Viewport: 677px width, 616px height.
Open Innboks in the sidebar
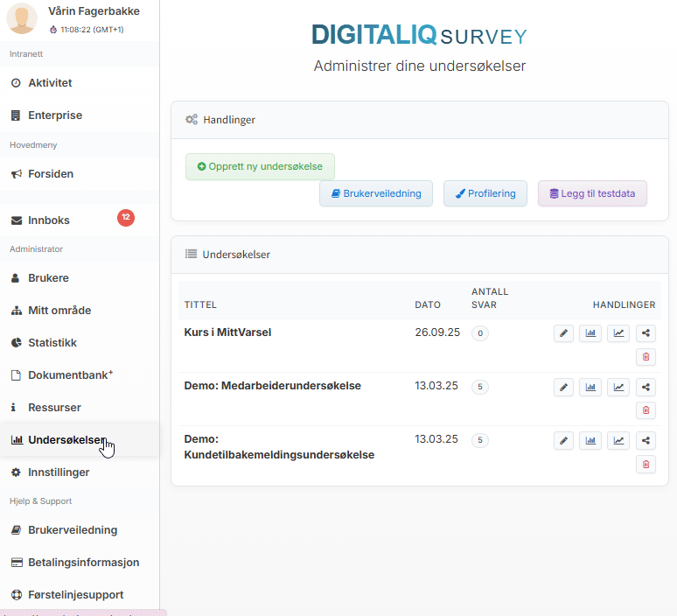click(49, 220)
